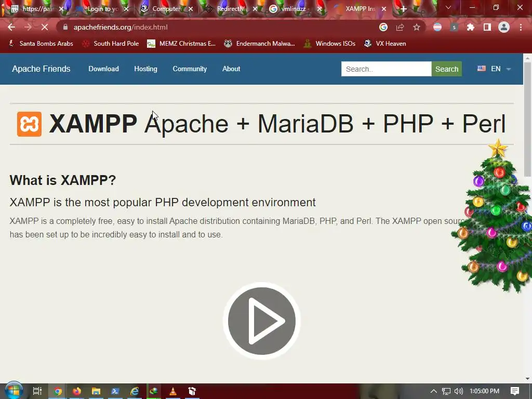Screen dimensions: 532x399
Task: Click the striped flag extension icon
Action: [437, 27]
